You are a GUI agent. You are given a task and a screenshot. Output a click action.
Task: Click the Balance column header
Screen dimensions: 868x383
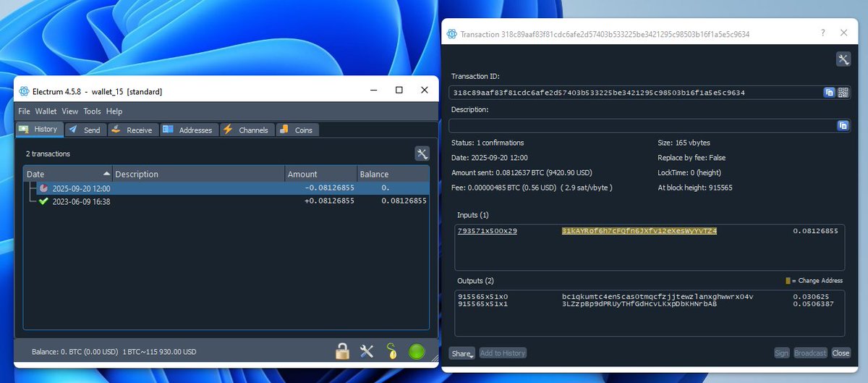point(393,174)
